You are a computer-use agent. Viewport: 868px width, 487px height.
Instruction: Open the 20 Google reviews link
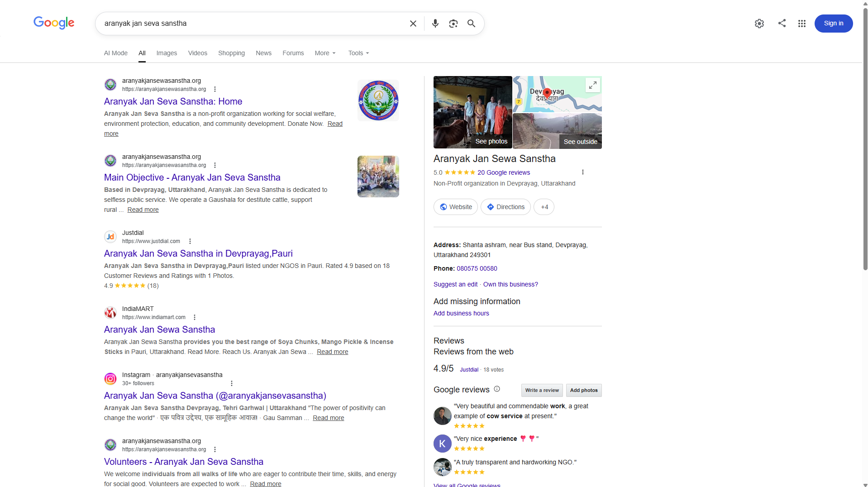point(503,172)
